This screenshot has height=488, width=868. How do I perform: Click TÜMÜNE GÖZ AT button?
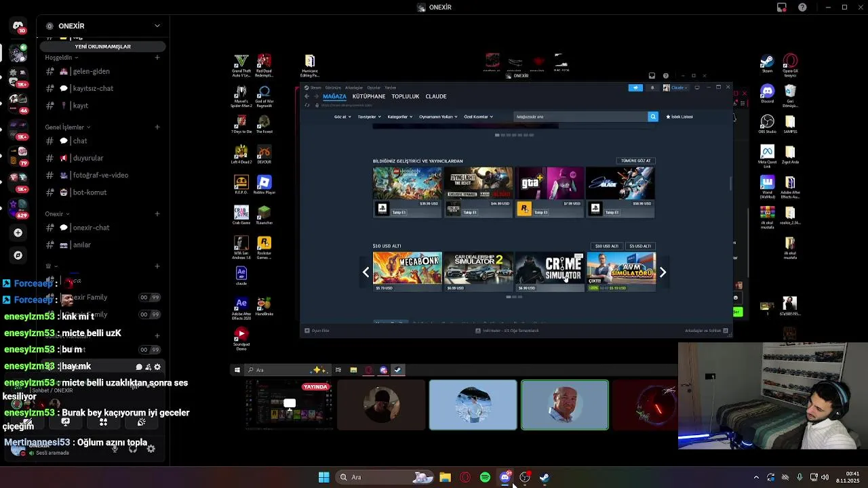(x=635, y=161)
